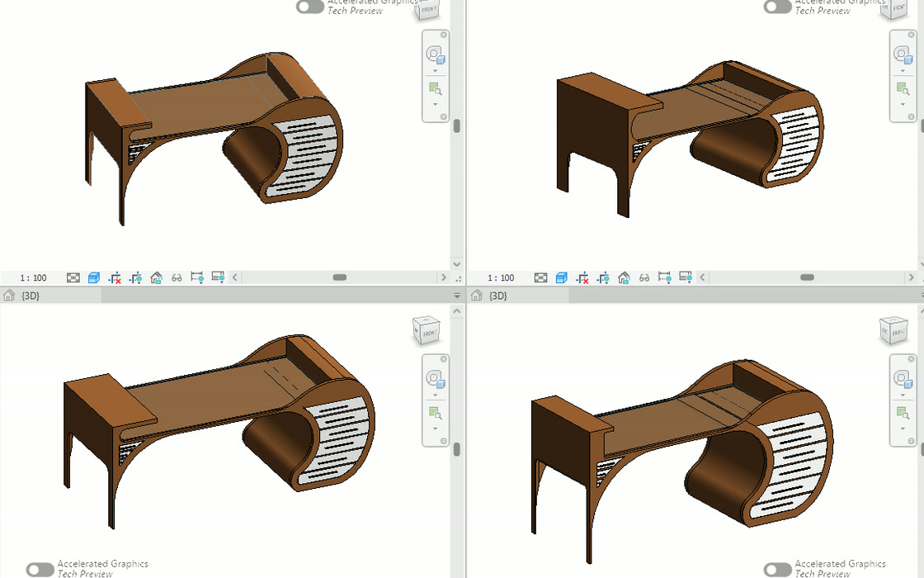Show crop region in top-left view bar
This screenshot has width=924, height=578.
(x=135, y=277)
